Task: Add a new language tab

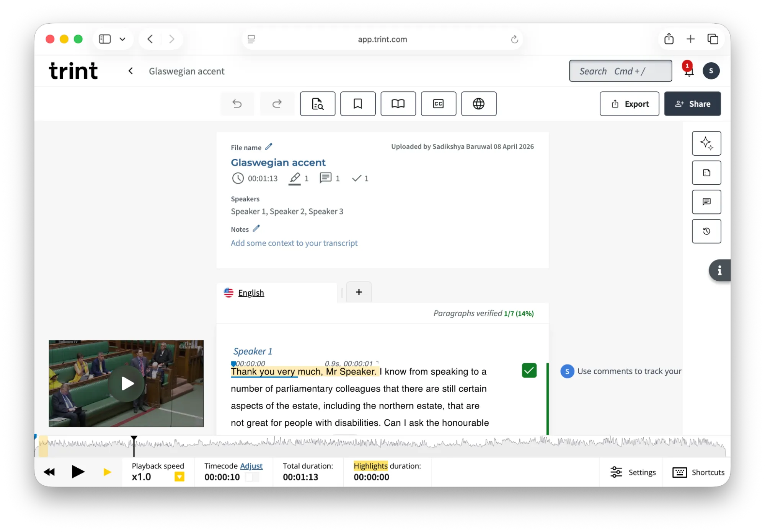Action: pyautogui.click(x=359, y=292)
